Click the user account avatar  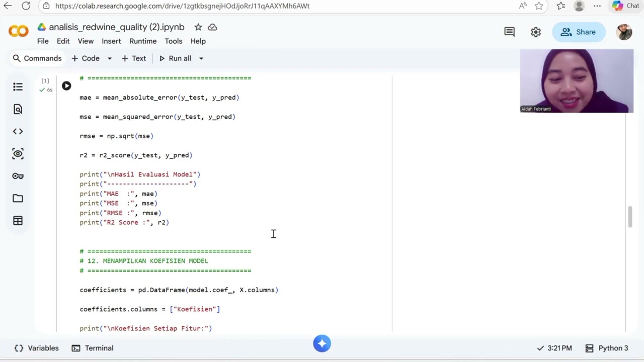(624, 32)
